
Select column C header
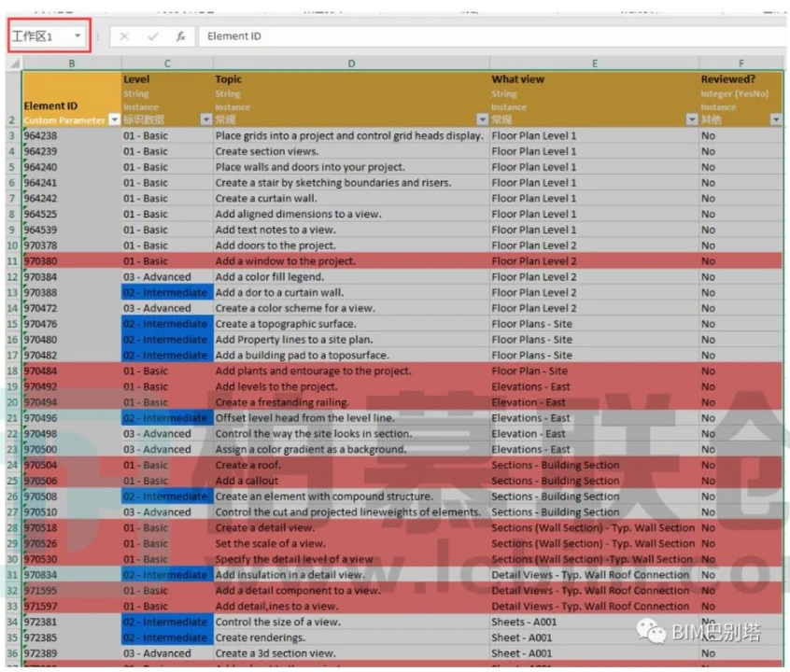167,63
